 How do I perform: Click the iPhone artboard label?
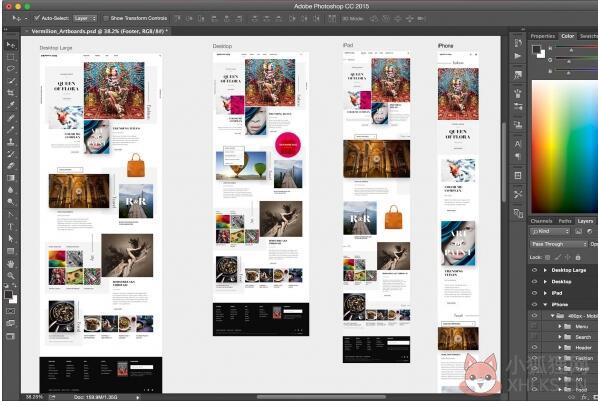click(445, 45)
